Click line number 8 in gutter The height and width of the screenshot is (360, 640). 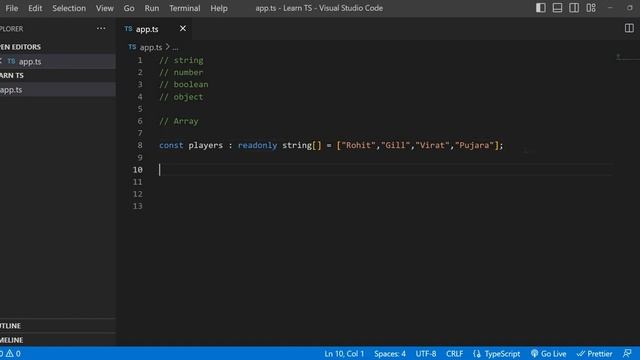[140, 145]
